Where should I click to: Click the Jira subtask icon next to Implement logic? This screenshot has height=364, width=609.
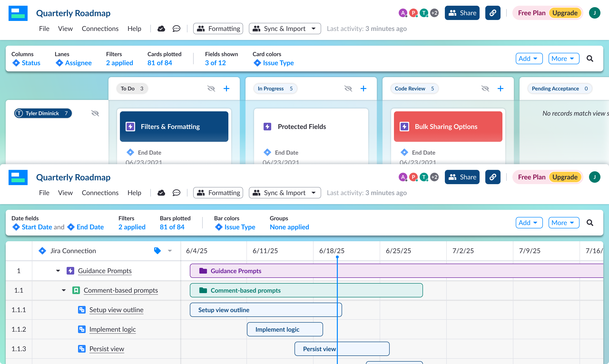82,329
